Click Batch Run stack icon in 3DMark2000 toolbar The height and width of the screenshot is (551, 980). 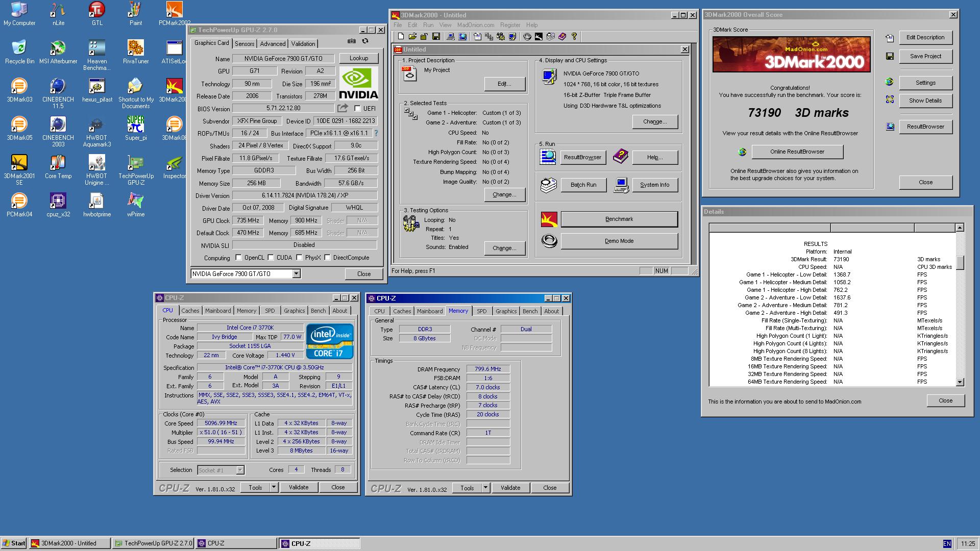(x=551, y=36)
